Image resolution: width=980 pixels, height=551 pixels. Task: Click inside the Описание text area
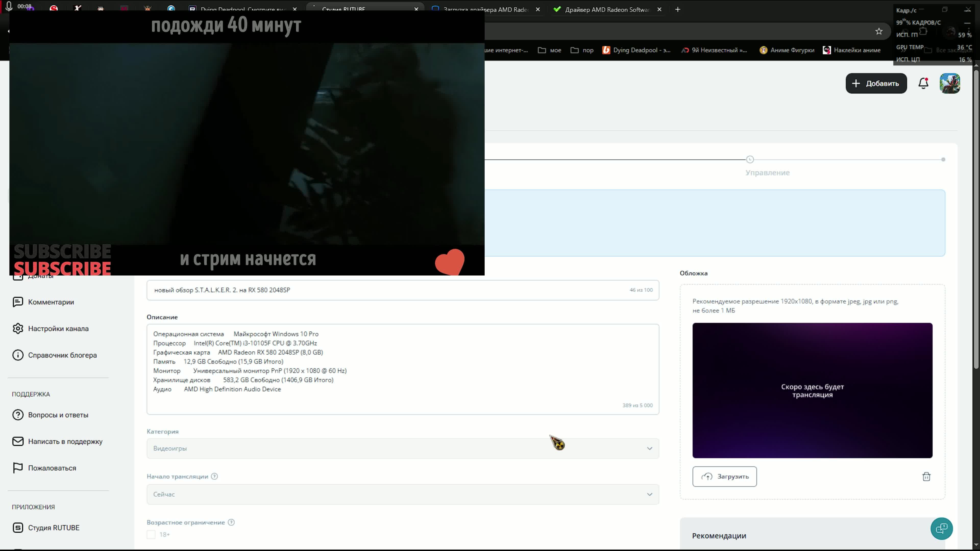coord(403,369)
